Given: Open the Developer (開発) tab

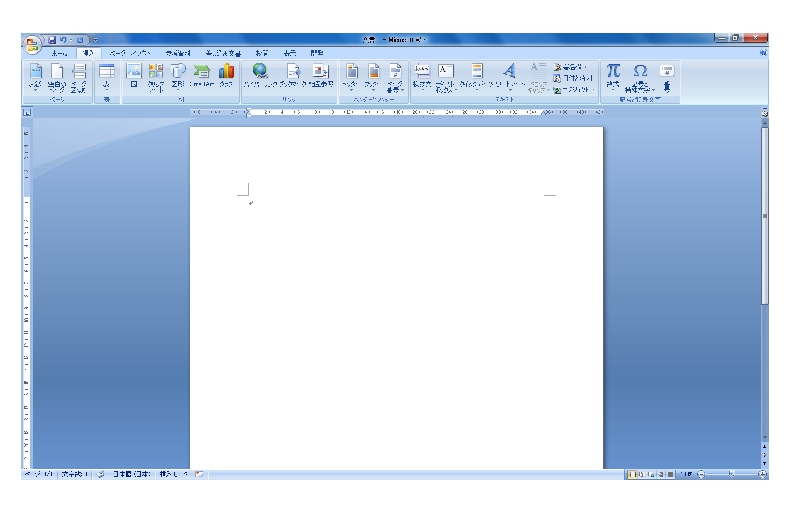Looking at the screenshot, I should point(317,53).
